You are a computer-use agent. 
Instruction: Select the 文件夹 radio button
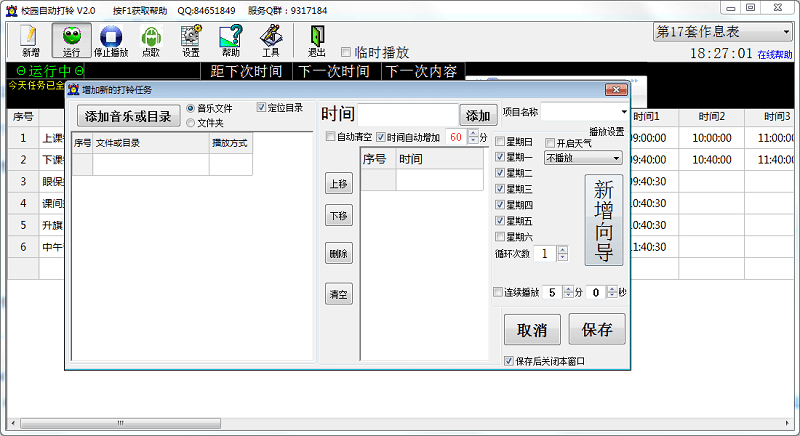tap(191, 123)
